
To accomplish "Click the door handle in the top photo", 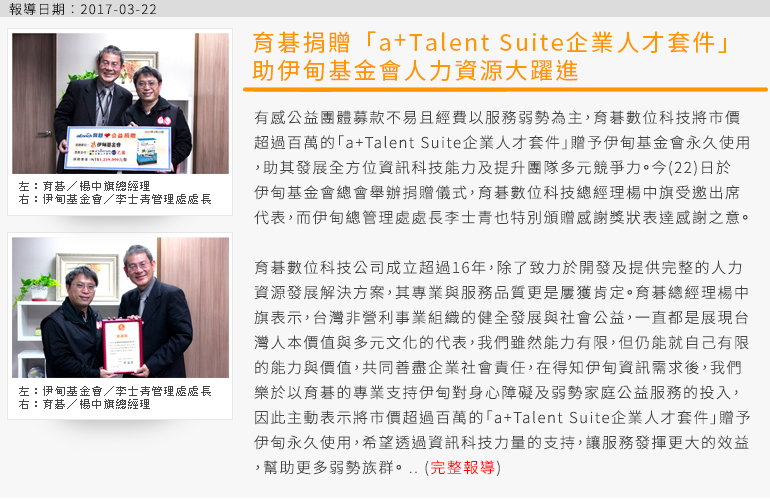I will click(x=44, y=133).
